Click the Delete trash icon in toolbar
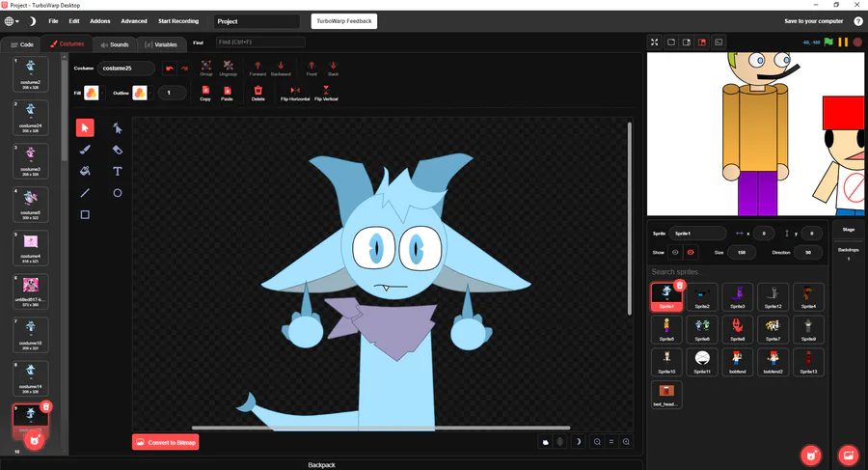This screenshot has width=868, height=470. pos(258,93)
